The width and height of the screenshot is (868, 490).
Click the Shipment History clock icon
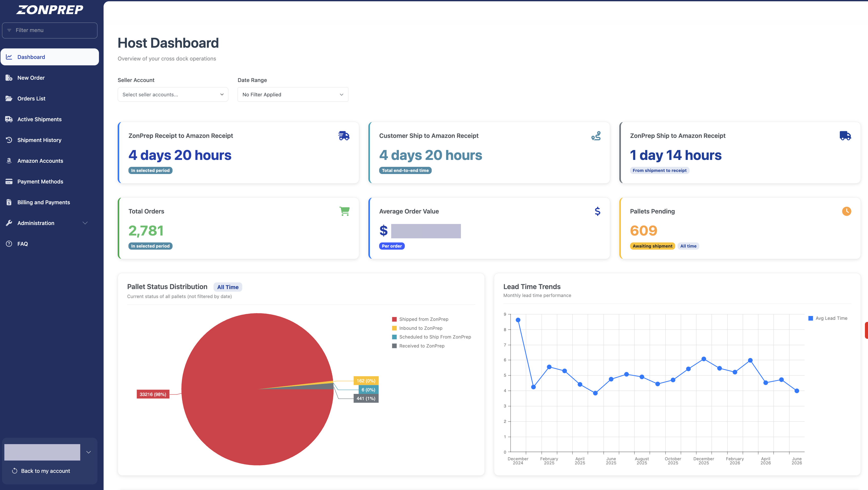(9, 140)
